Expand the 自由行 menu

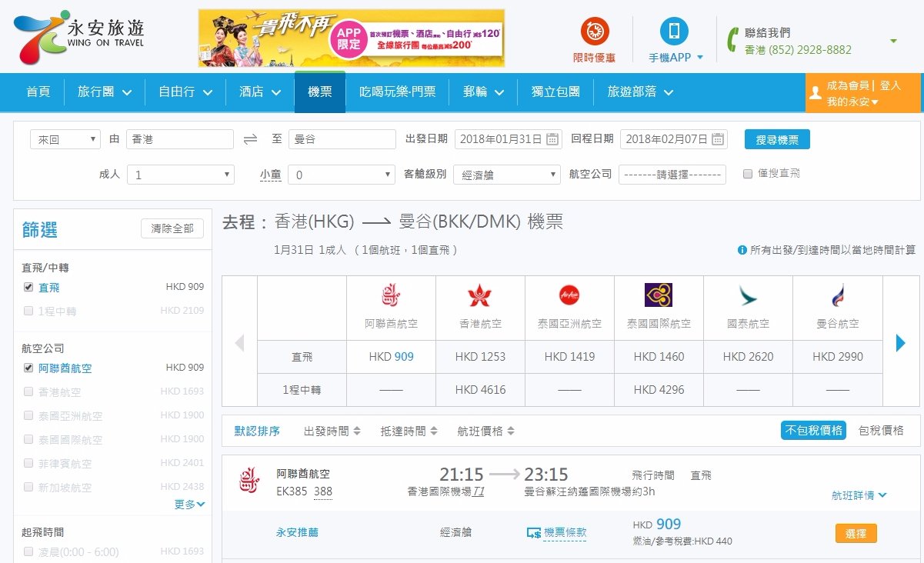(x=185, y=92)
